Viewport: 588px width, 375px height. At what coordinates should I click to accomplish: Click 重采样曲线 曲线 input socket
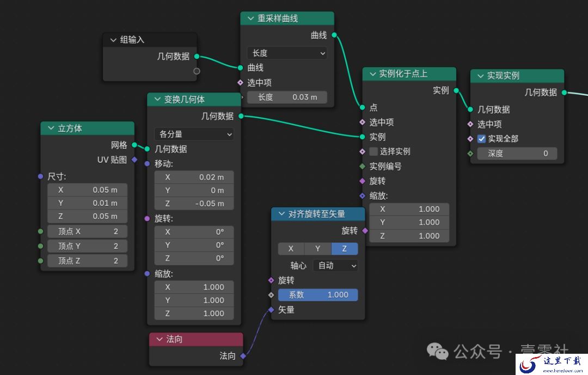(241, 68)
